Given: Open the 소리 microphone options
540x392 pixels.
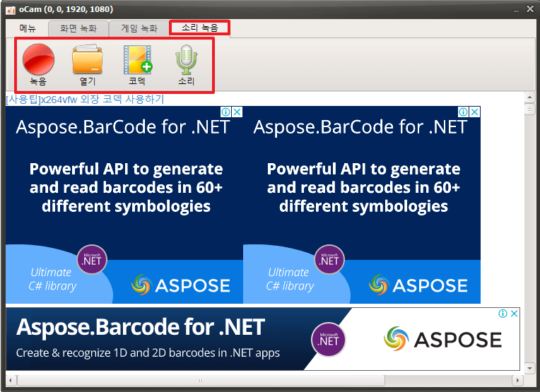Looking at the screenshot, I should click(187, 64).
